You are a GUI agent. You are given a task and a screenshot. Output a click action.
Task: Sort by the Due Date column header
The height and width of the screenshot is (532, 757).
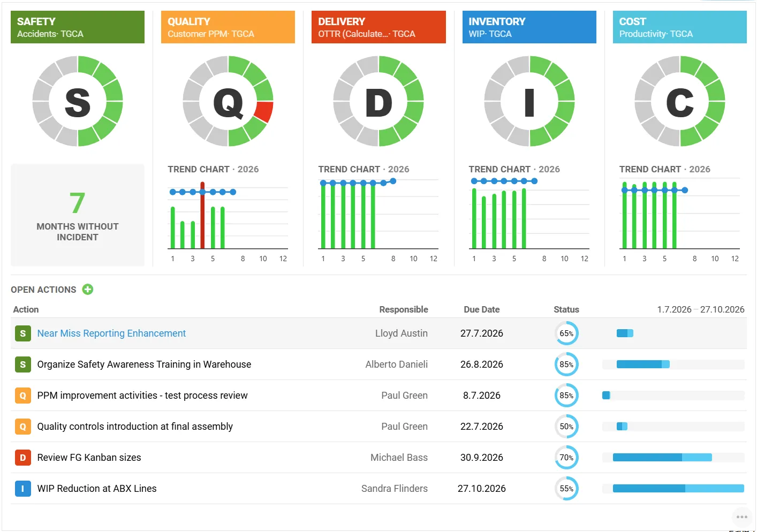pyautogui.click(x=481, y=309)
